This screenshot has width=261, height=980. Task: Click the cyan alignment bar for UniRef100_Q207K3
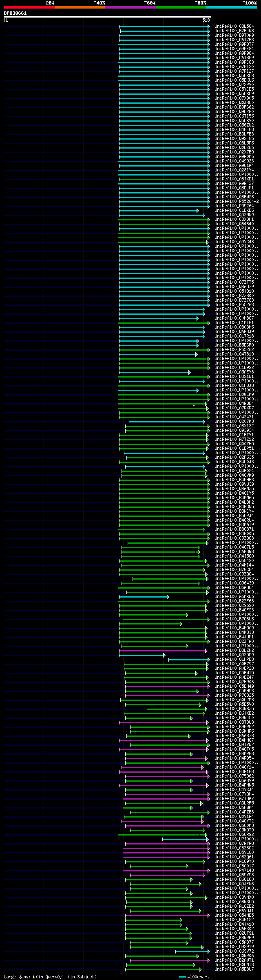pos(167,422)
